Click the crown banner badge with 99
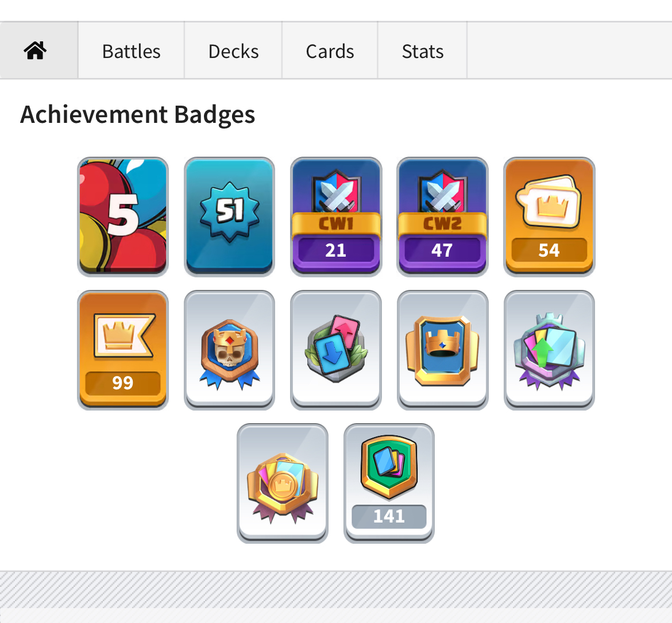The width and height of the screenshot is (672, 623). click(123, 350)
